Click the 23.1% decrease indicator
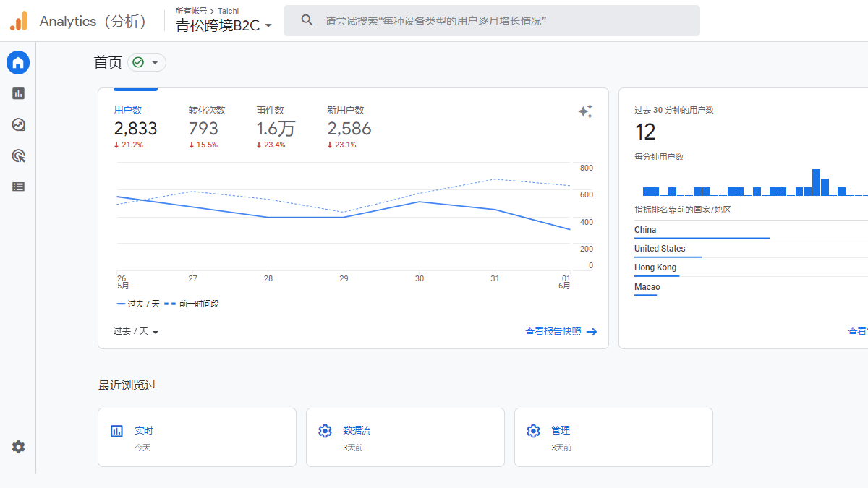The image size is (868, 488). [x=341, y=145]
